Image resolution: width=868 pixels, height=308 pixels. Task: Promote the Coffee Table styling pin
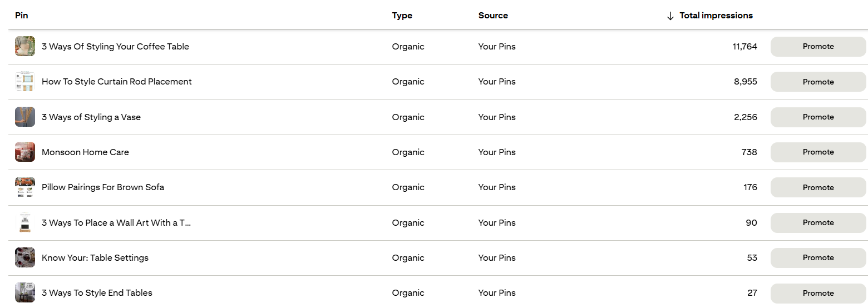818,47
